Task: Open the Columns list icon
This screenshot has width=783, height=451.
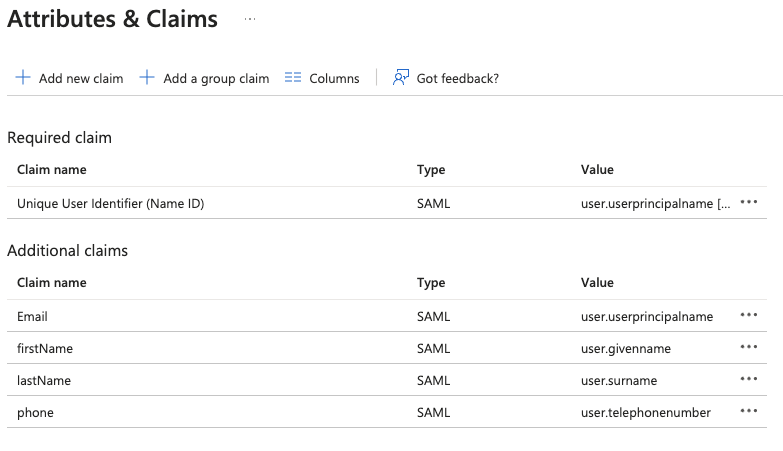Action: coord(293,78)
